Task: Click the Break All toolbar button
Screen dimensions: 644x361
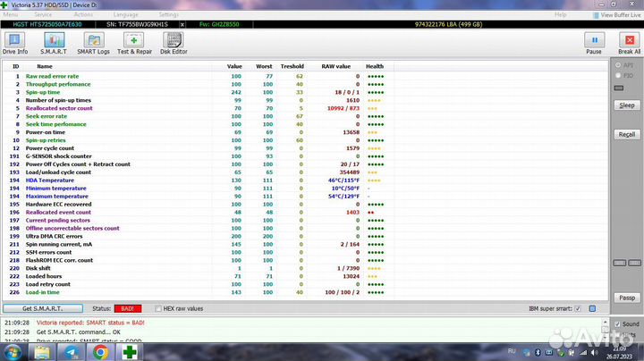Action: 629,44
